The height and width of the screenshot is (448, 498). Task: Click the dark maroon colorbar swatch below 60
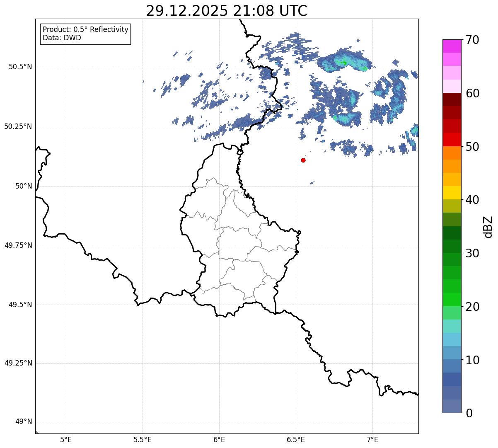[x=452, y=99]
